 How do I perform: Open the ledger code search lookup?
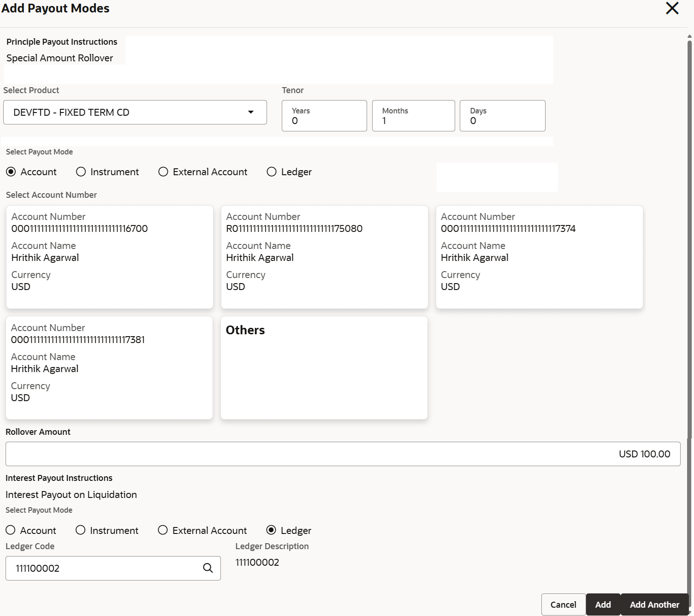pos(208,568)
